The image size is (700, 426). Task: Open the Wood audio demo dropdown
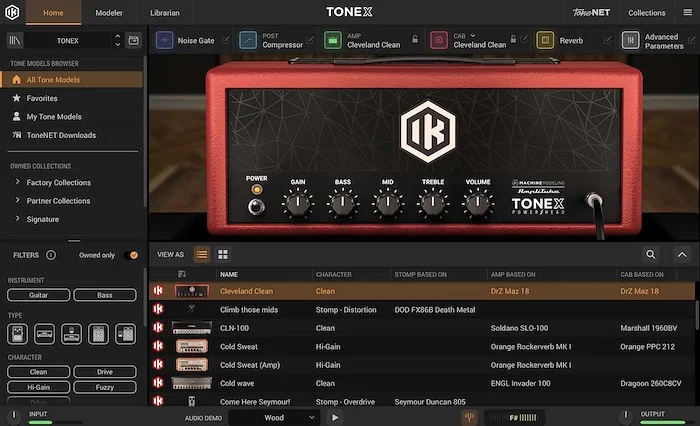click(x=275, y=418)
